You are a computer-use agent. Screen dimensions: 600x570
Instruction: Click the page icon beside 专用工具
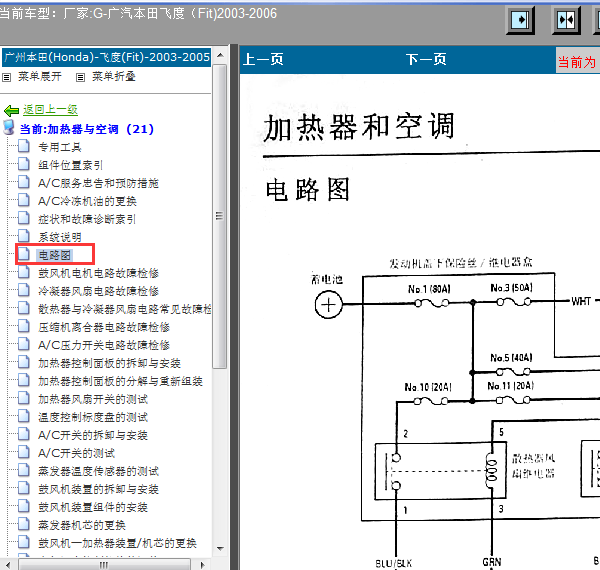click(24, 146)
